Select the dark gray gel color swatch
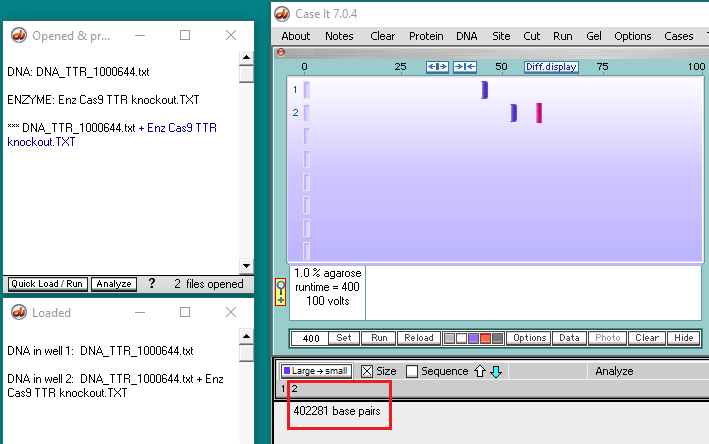Viewport: 709px width, 444px height. [497, 338]
